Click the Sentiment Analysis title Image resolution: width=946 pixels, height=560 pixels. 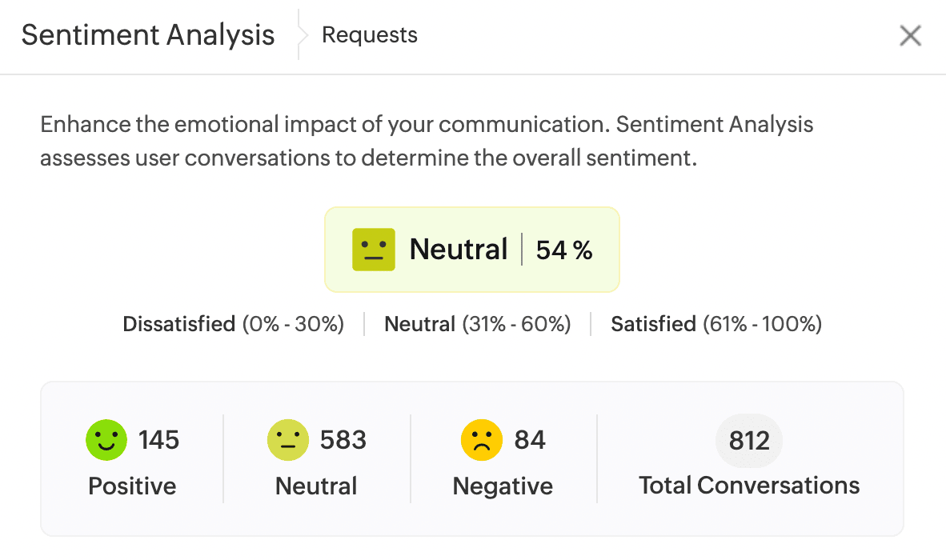[148, 35]
